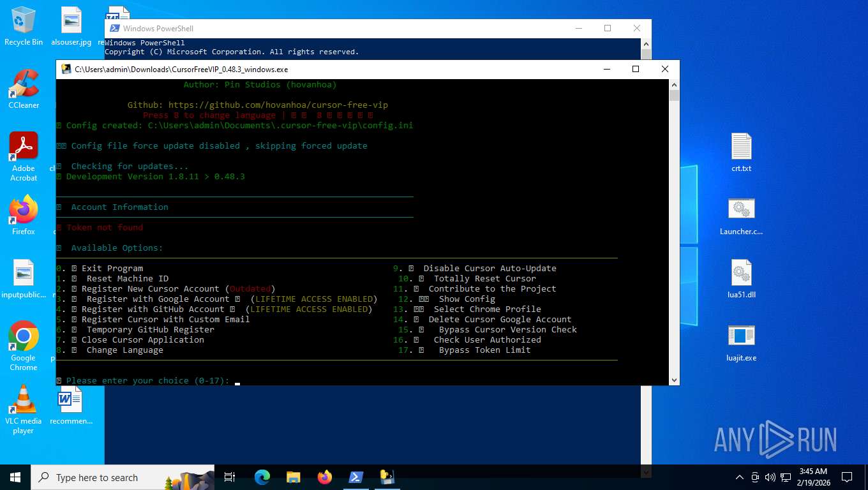Viewport: 868px width, 490px height.
Task: Open Adobe Acrobat desktop shortcut
Action: tap(24, 157)
